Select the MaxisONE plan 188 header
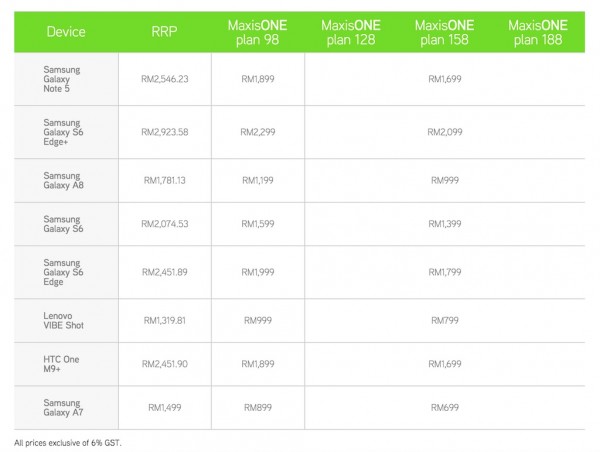Viewport: 600px width, 452px height. coord(539,31)
